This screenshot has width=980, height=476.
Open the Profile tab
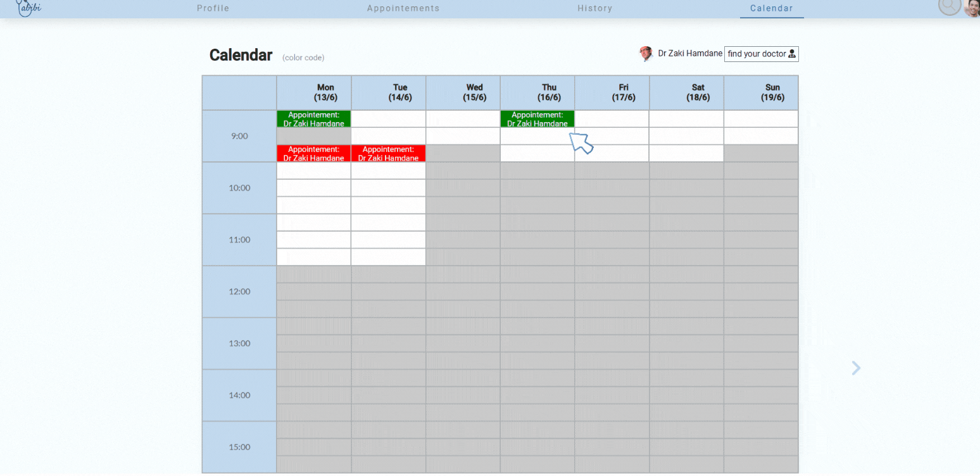coord(213,8)
